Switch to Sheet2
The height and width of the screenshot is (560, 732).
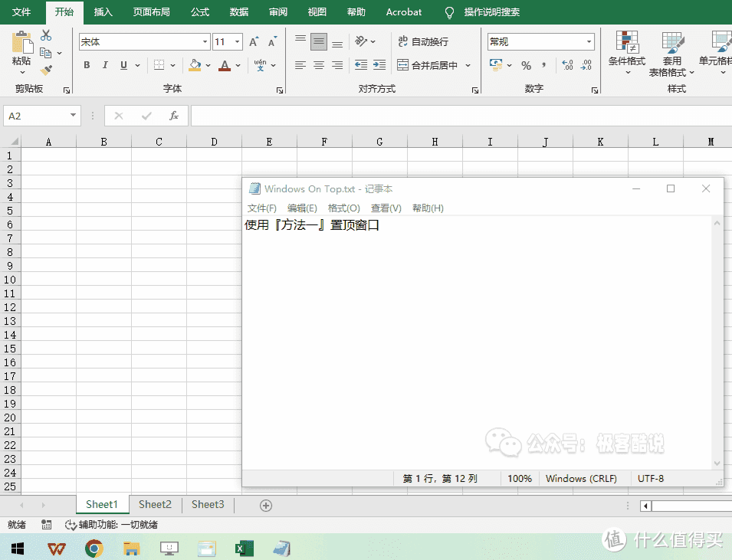[x=155, y=505]
